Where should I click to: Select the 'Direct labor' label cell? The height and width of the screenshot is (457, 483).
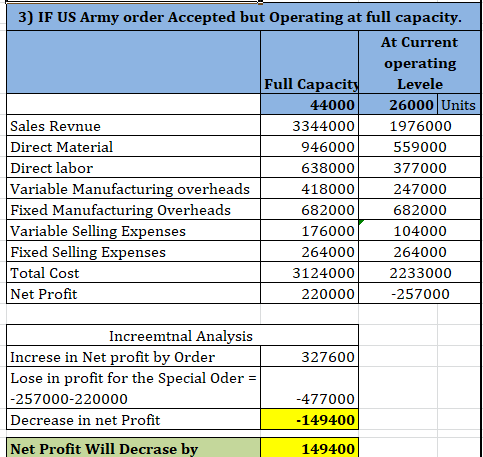click(x=133, y=167)
